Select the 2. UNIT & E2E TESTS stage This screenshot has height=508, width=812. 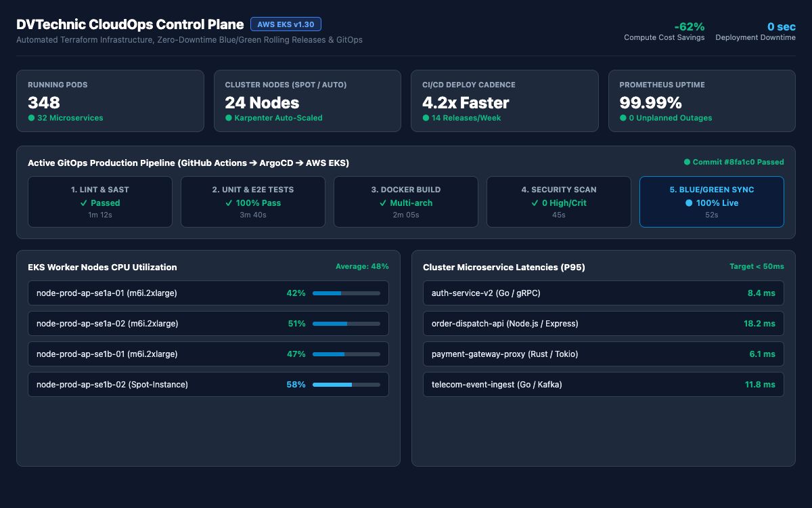(x=252, y=202)
